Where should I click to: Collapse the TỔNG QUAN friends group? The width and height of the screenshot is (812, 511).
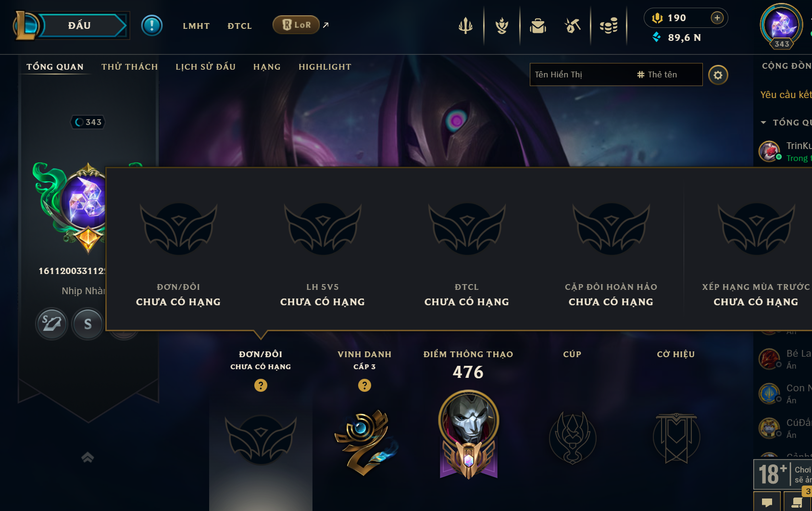(x=763, y=123)
